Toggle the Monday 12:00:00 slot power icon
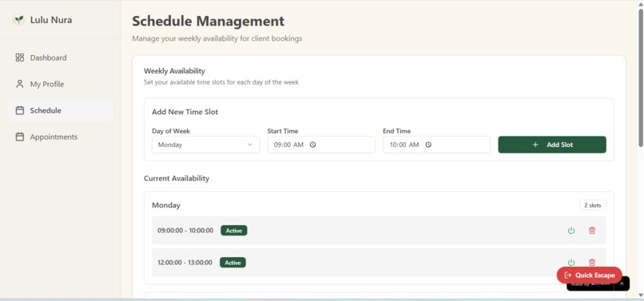 pos(571,262)
